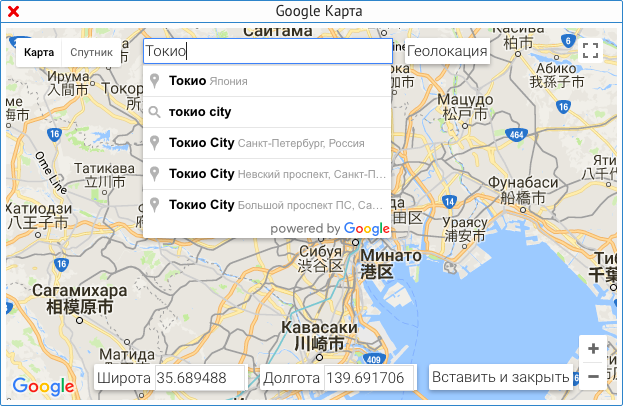This screenshot has width=623, height=406.
Task: Click Вставить и закрыть button
Action: pyautogui.click(x=501, y=377)
